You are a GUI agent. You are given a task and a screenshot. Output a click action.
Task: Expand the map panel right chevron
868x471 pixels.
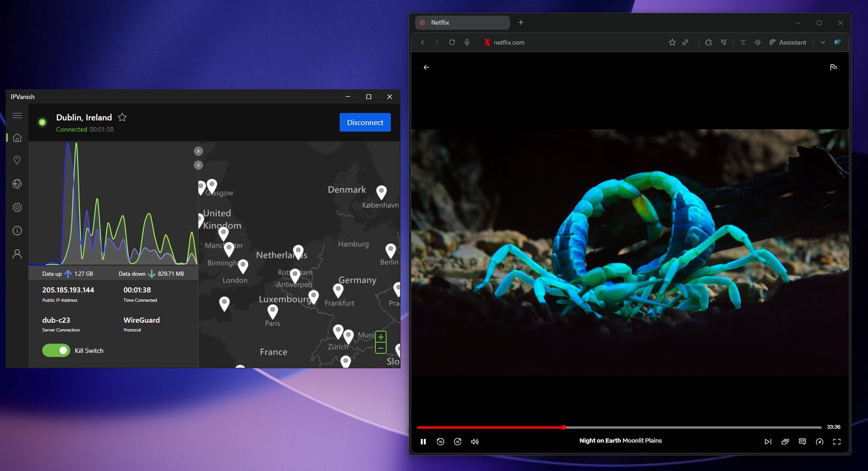coord(198,151)
